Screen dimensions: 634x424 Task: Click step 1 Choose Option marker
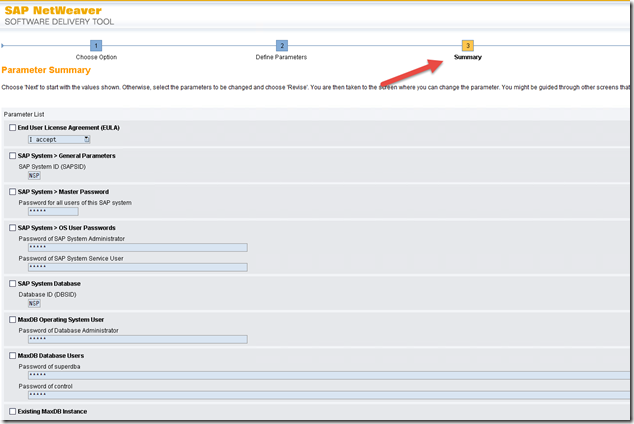[x=96, y=46]
